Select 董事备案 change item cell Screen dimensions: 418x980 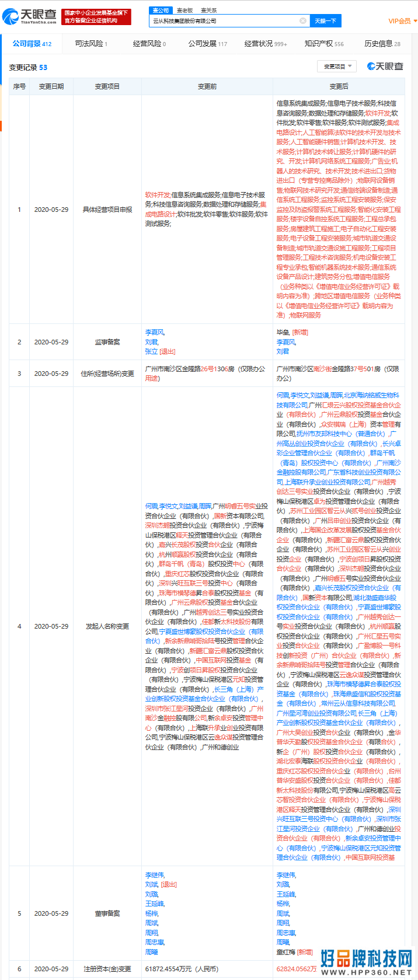[107, 913]
